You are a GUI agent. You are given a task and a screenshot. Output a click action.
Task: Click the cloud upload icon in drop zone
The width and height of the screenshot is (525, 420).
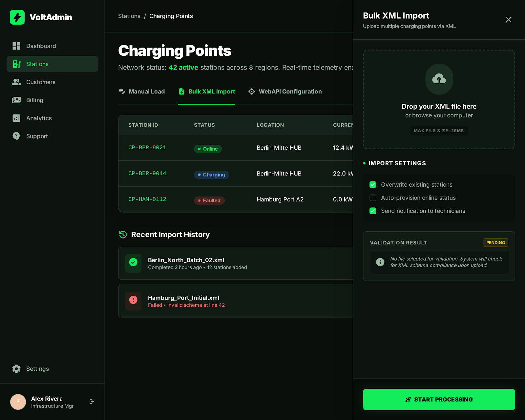click(439, 79)
